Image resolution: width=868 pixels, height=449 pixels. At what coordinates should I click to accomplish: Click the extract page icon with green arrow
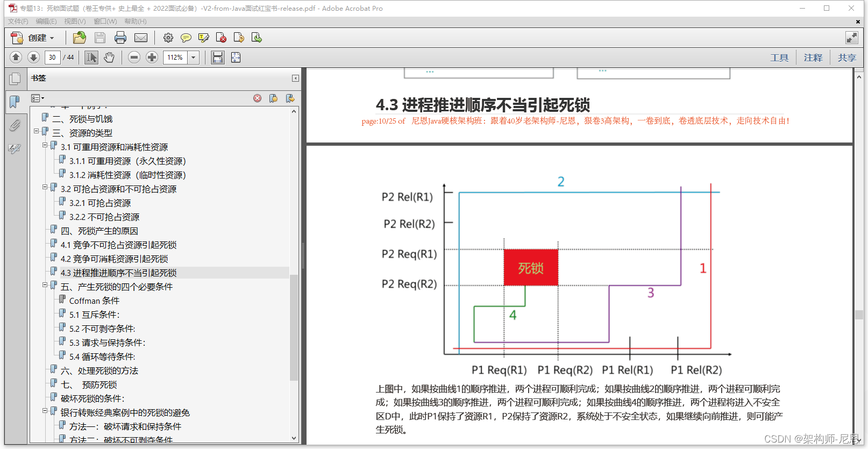point(257,38)
